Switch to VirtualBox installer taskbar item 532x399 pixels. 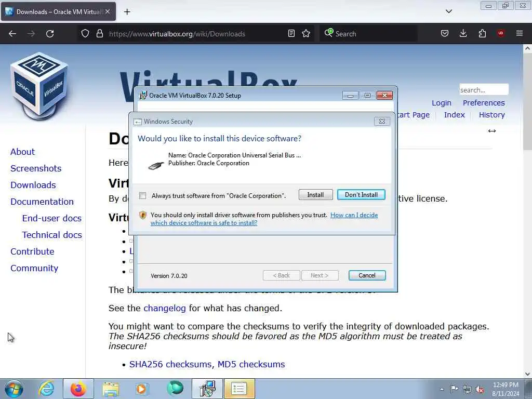207,389
